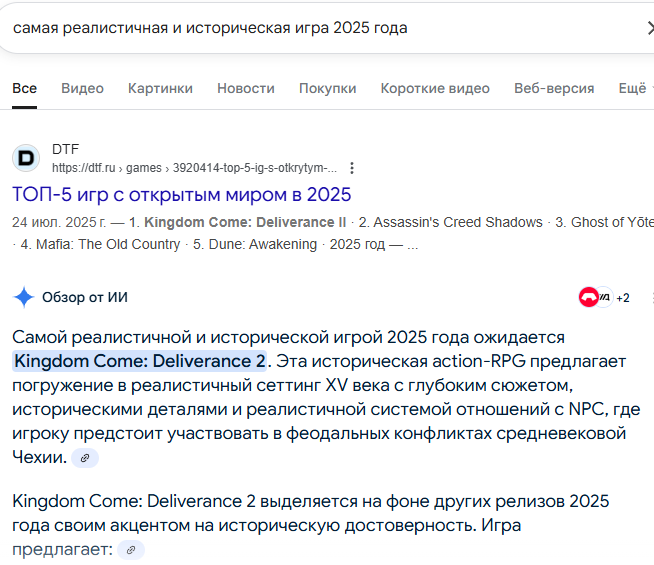Image resolution: width=654 pixels, height=565 pixels.
Task: Open the Новости tab
Action: 246,88
